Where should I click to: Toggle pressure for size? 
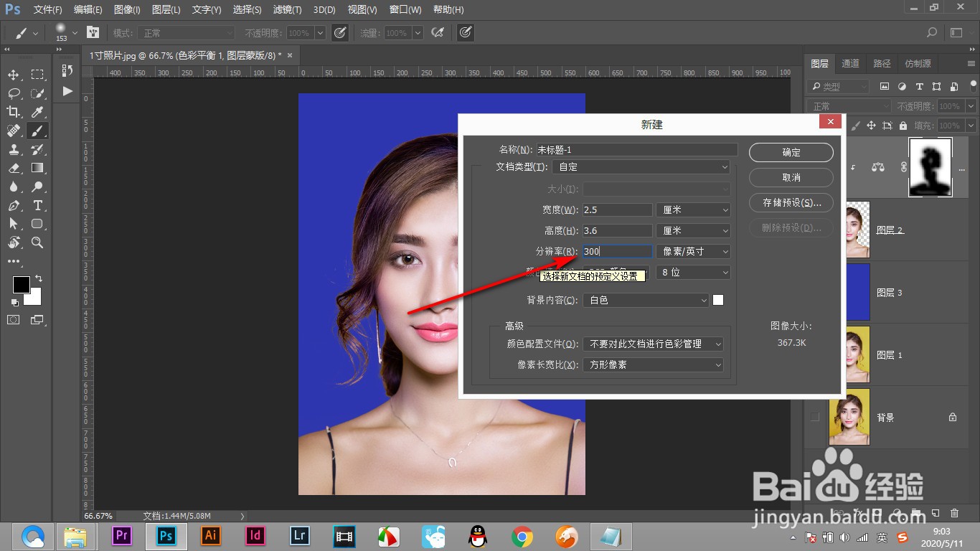coord(466,32)
